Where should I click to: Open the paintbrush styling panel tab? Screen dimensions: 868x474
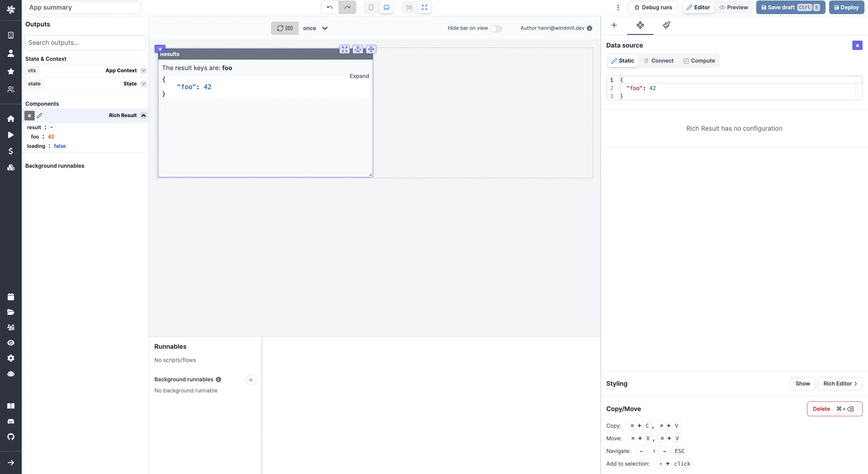(x=666, y=25)
